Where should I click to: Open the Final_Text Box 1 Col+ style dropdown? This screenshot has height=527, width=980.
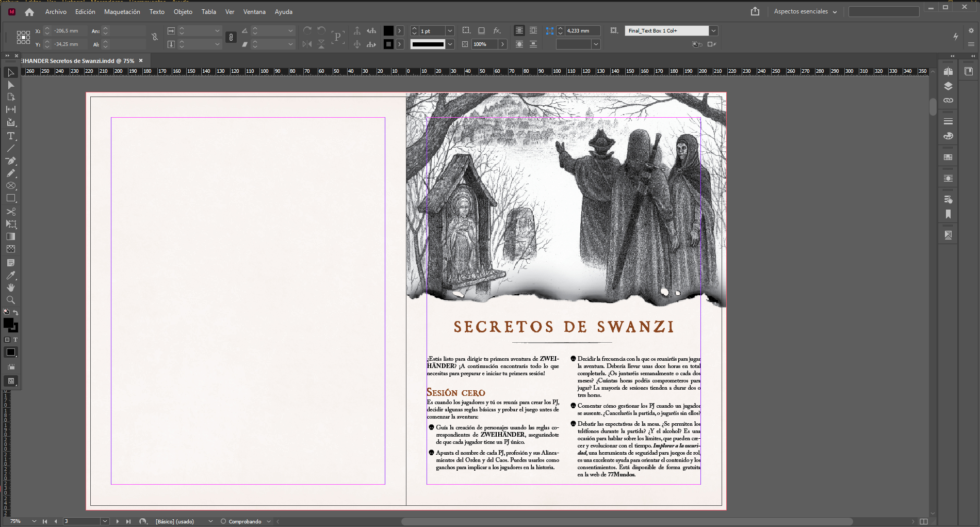coord(713,31)
